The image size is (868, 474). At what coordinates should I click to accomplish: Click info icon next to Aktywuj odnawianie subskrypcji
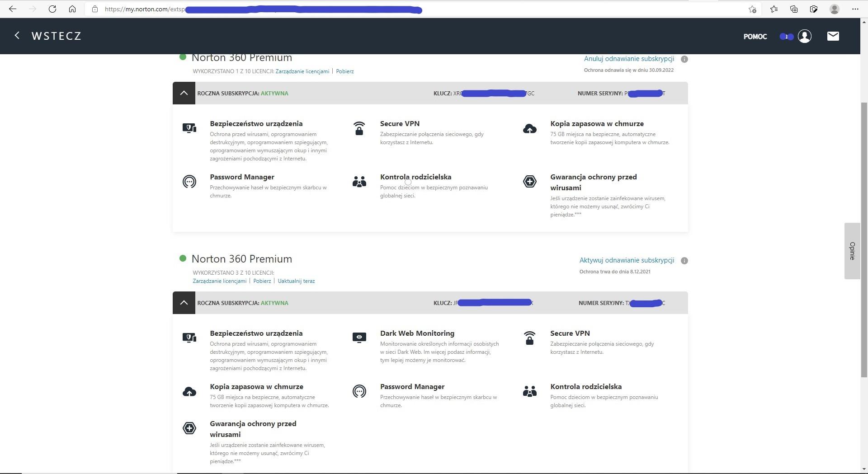684,261
